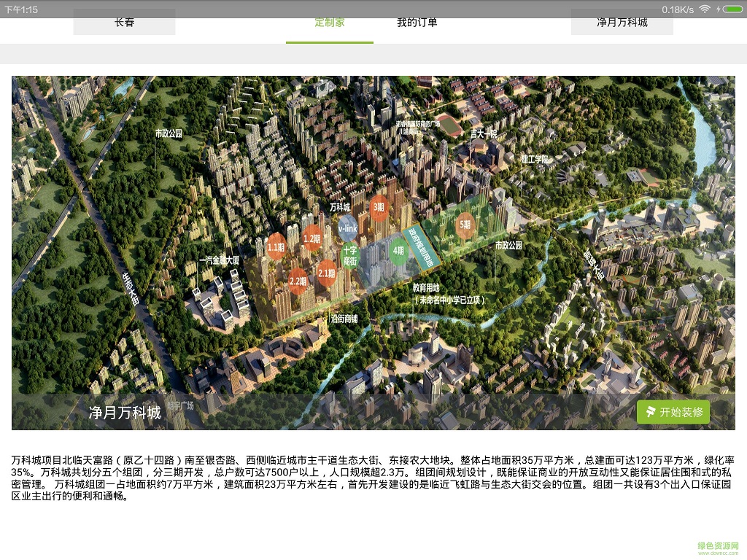Tap the v-link blue circle marker

347,229
